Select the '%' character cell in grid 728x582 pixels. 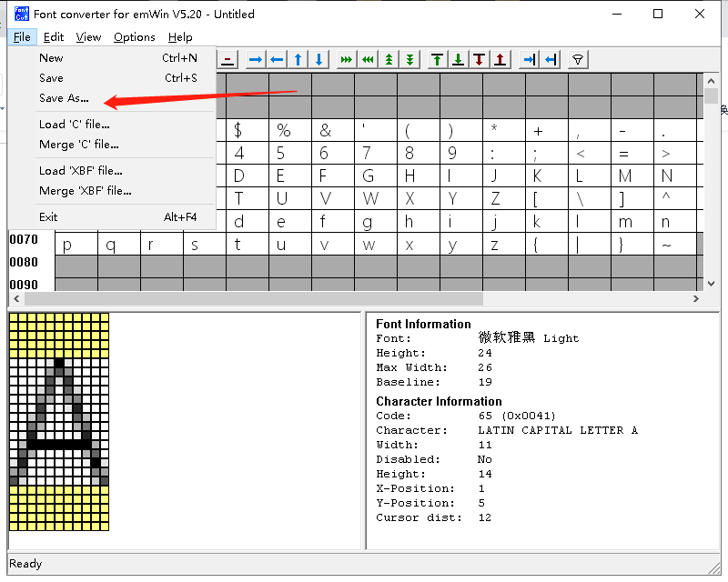coord(283,130)
